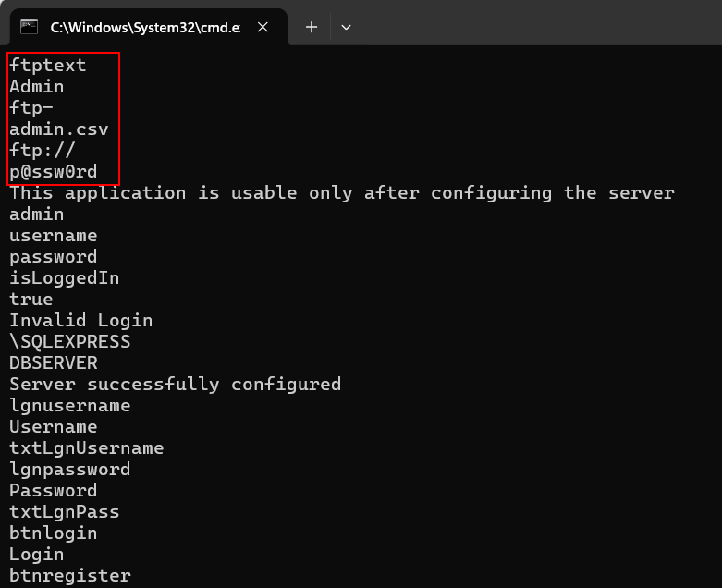Image resolution: width=722 pixels, height=588 pixels.
Task: Select the C:\Windows\System32\cmd.exe tab
Action: (x=143, y=27)
